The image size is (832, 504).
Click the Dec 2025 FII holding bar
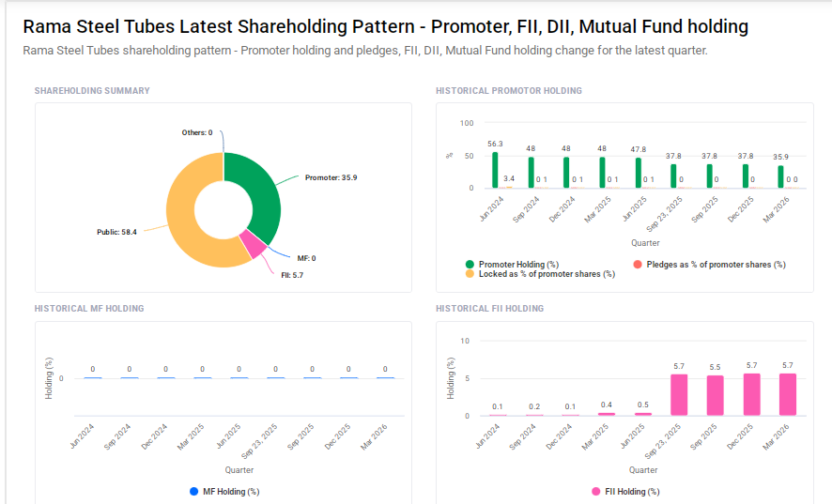[x=752, y=395]
